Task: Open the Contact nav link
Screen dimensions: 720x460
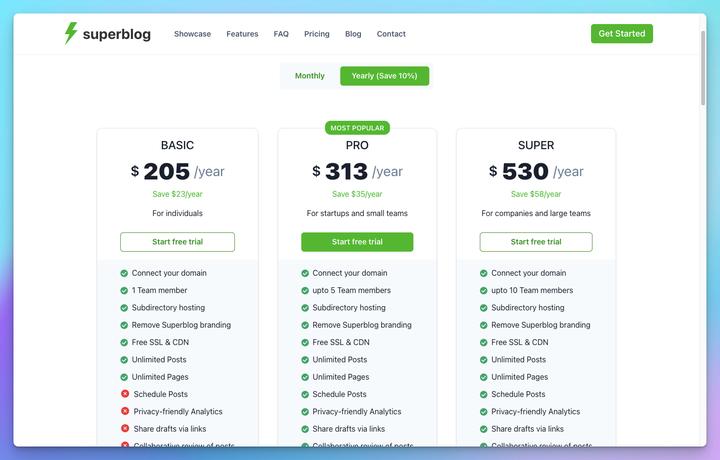Action: [x=391, y=34]
